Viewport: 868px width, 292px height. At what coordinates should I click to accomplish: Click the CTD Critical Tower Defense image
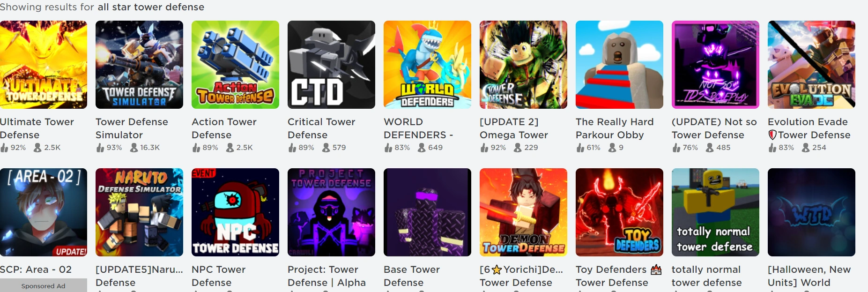[x=331, y=65]
